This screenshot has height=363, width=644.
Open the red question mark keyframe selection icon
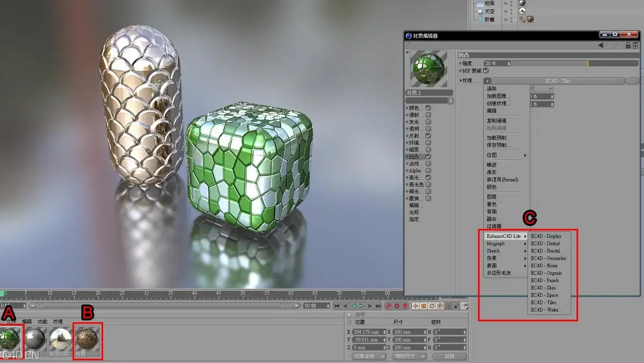(405, 306)
